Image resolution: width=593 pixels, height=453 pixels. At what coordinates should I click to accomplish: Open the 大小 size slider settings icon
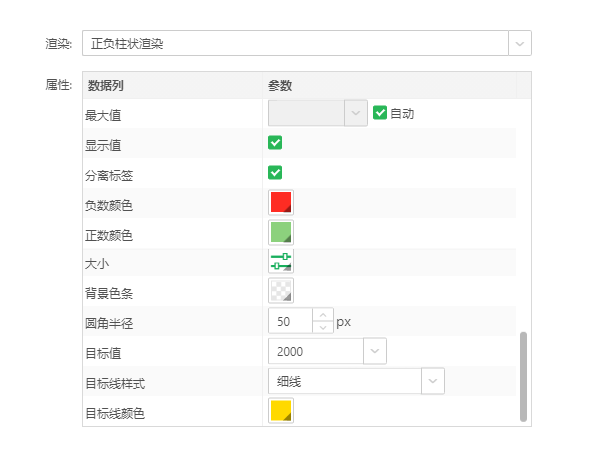tap(281, 262)
